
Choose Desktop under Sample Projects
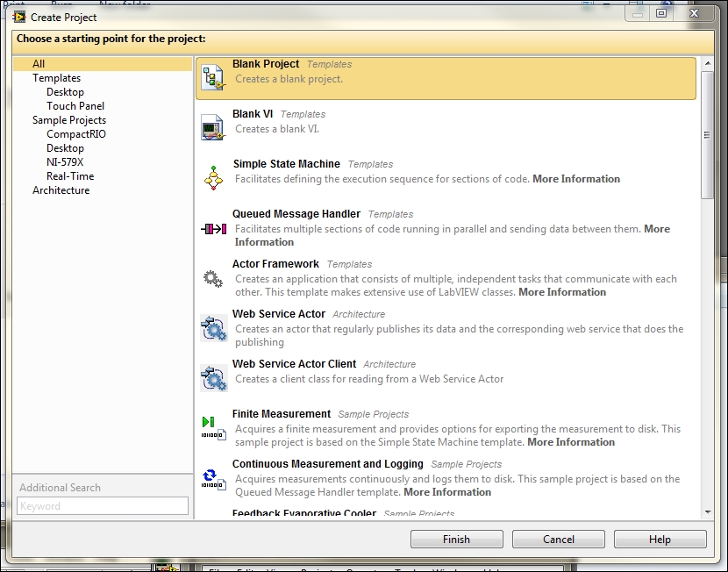click(65, 148)
